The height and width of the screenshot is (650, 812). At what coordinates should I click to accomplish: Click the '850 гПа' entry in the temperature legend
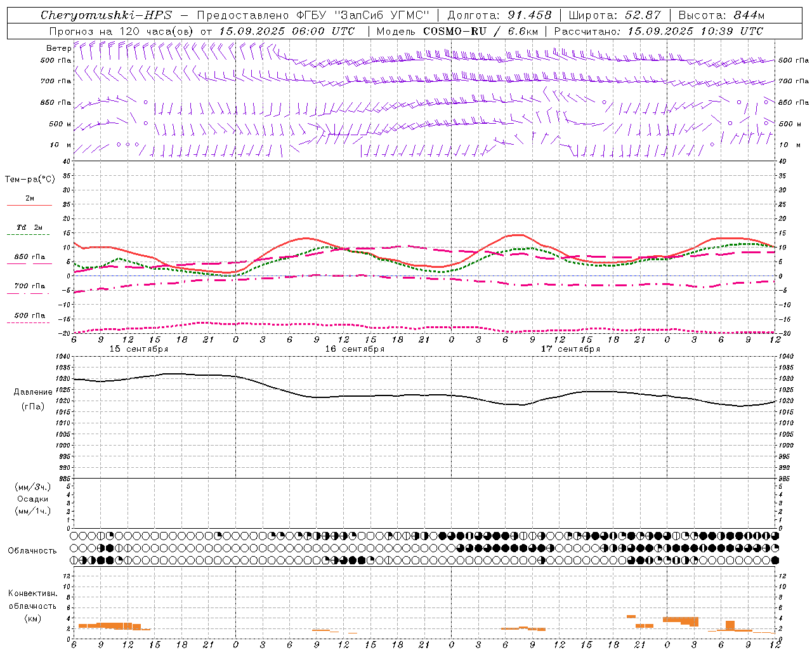[x=29, y=257]
